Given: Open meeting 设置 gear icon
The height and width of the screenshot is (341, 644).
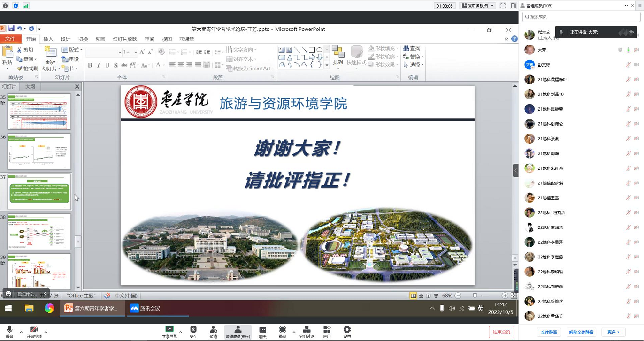Looking at the screenshot, I should tap(347, 332).
